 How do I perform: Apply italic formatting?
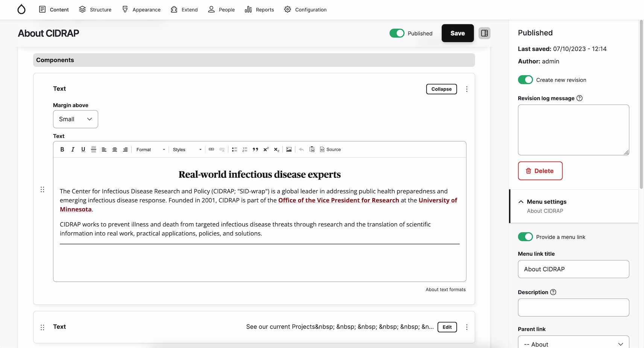click(73, 149)
